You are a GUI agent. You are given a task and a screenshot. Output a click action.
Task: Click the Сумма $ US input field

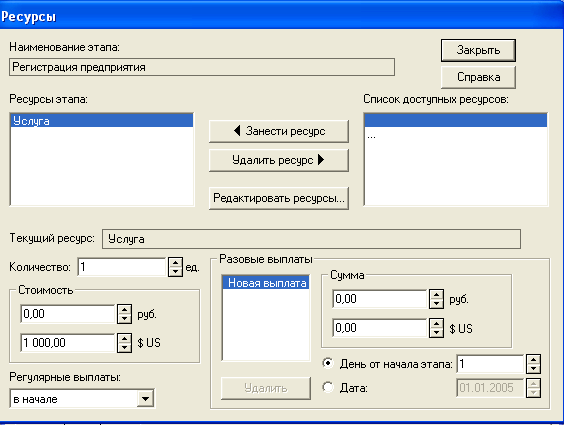coord(380,328)
